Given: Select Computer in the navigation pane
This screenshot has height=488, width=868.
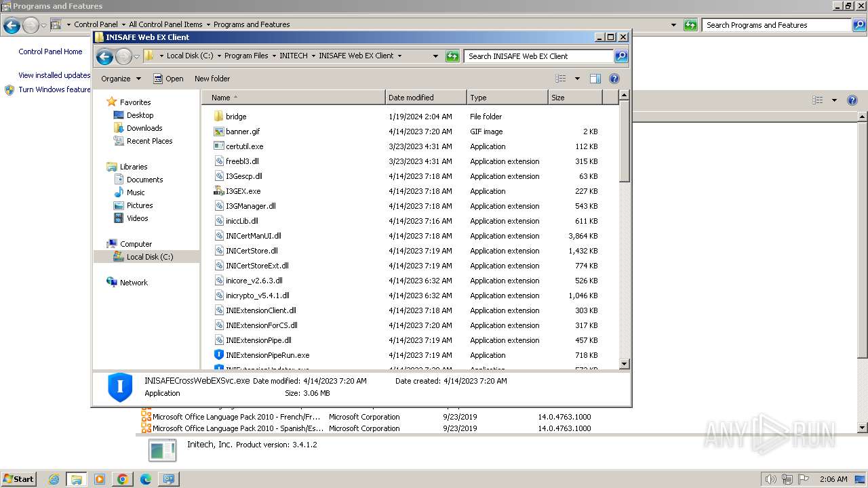Looking at the screenshot, I should 136,244.
